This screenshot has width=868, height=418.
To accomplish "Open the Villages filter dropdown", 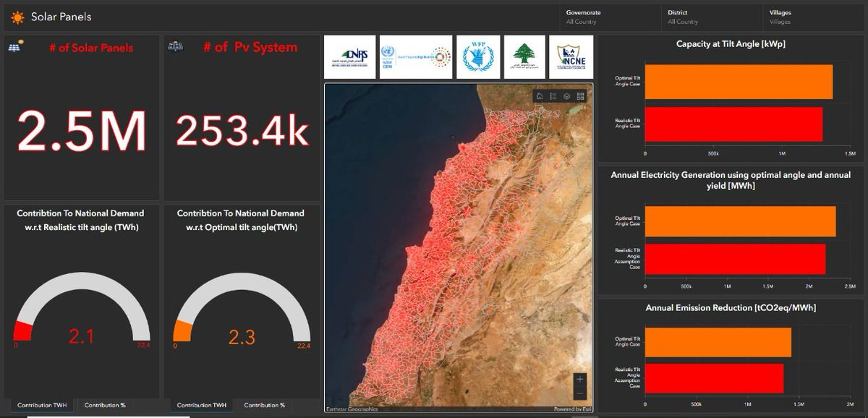I will point(813,17).
